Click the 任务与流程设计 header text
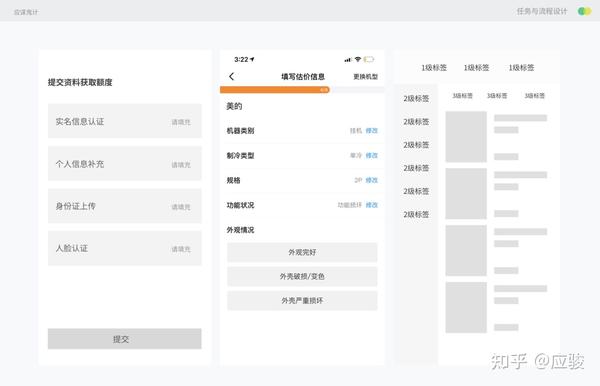Image resolution: width=600 pixels, height=386 pixels. coord(542,11)
